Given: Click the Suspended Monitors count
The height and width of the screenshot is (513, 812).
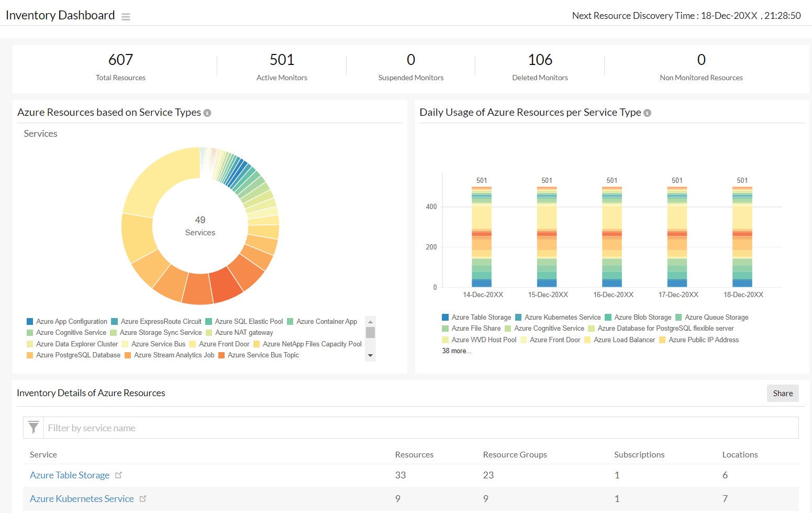Looking at the screenshot, I should (411, 60).
